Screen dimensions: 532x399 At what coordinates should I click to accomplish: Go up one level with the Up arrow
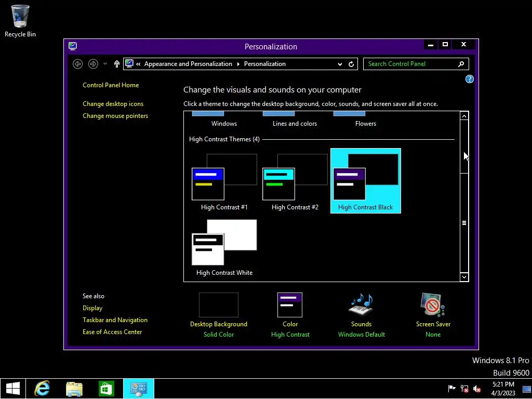(117, 64)
